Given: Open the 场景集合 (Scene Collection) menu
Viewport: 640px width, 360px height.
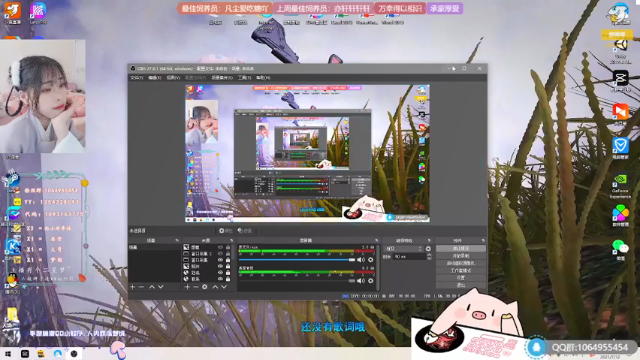Looking at the screenshot, I should tap(222, 78).
